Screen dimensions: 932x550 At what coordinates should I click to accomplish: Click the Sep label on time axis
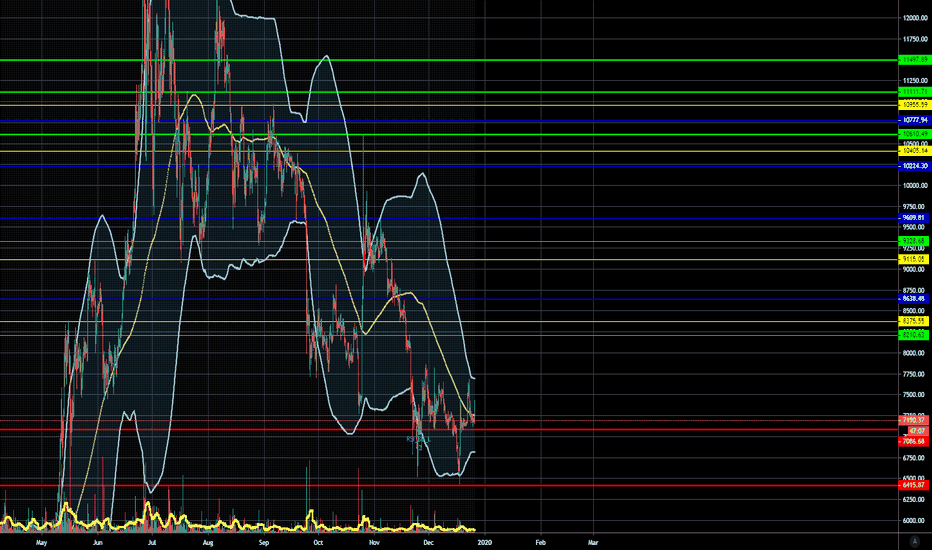click(x=264, y=542)
